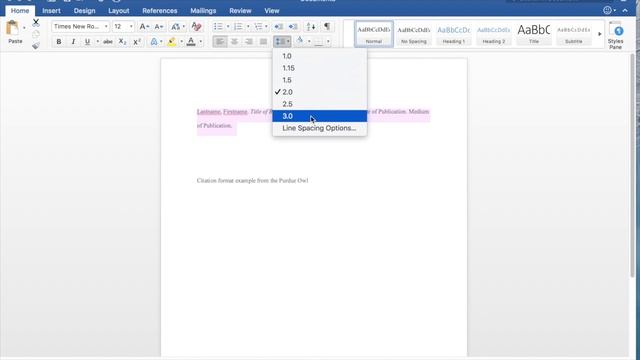Apply the Normal style
Screen dimensions: 640x360
tap(373, 34)
